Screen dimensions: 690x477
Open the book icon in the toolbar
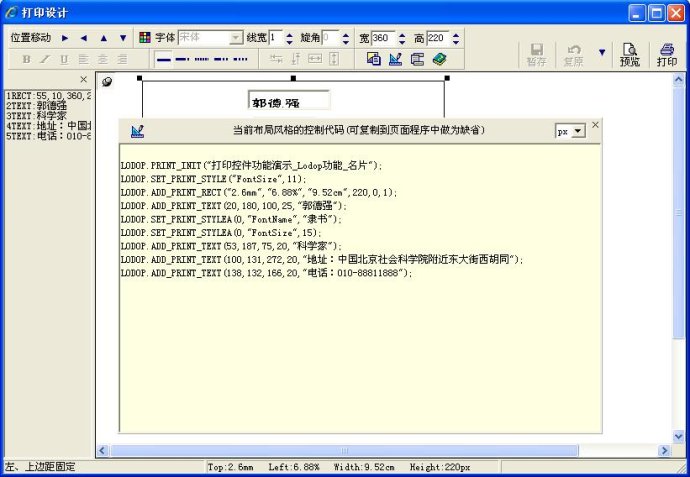tap(439, 59)
